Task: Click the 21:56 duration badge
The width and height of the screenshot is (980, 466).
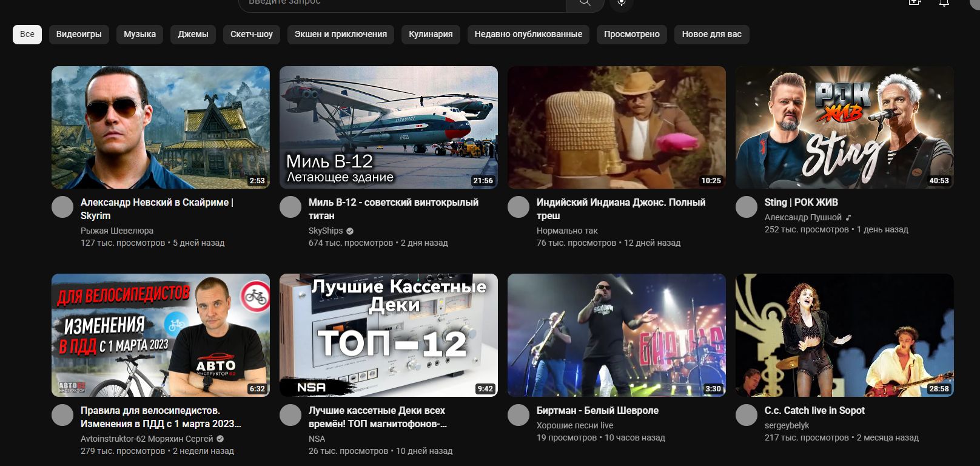Action: click(483, 181)
